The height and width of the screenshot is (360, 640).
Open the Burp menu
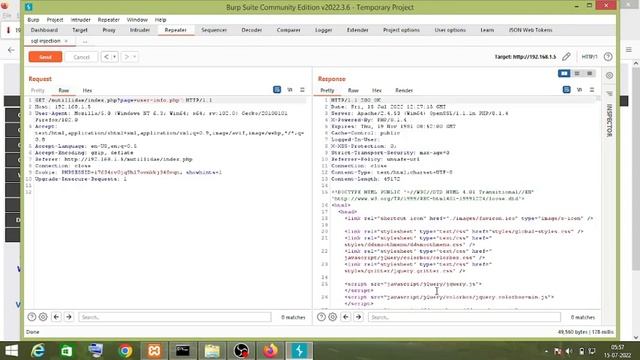point(33,20)
